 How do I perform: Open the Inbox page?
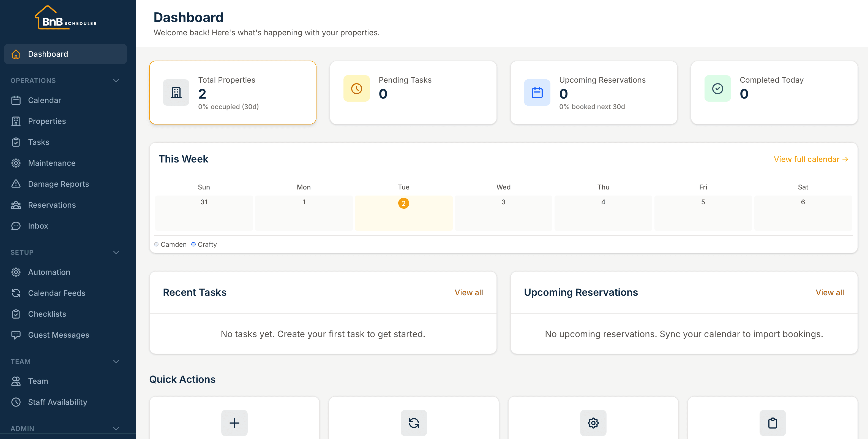tap(65, 226)
